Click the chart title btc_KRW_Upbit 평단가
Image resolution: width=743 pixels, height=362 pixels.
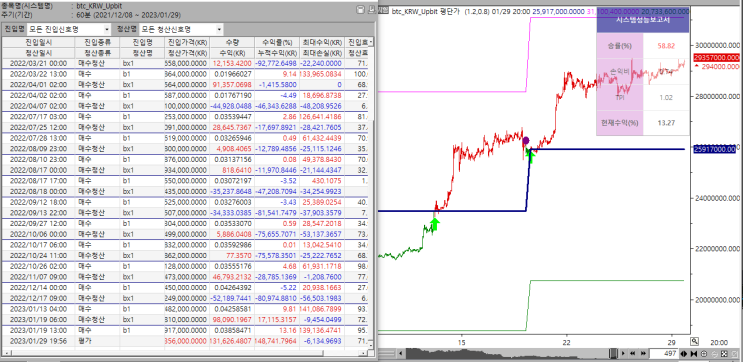click(x=426, y=11)
